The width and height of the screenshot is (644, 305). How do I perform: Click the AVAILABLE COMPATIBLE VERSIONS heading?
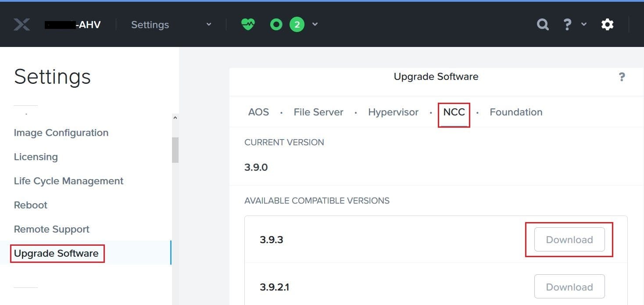317,201
